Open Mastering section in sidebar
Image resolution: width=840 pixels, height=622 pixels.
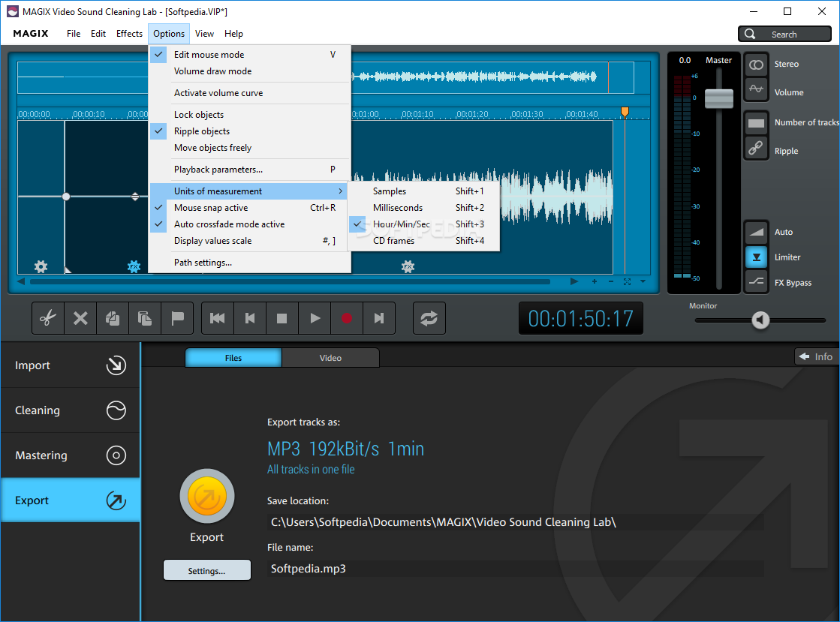70,455
